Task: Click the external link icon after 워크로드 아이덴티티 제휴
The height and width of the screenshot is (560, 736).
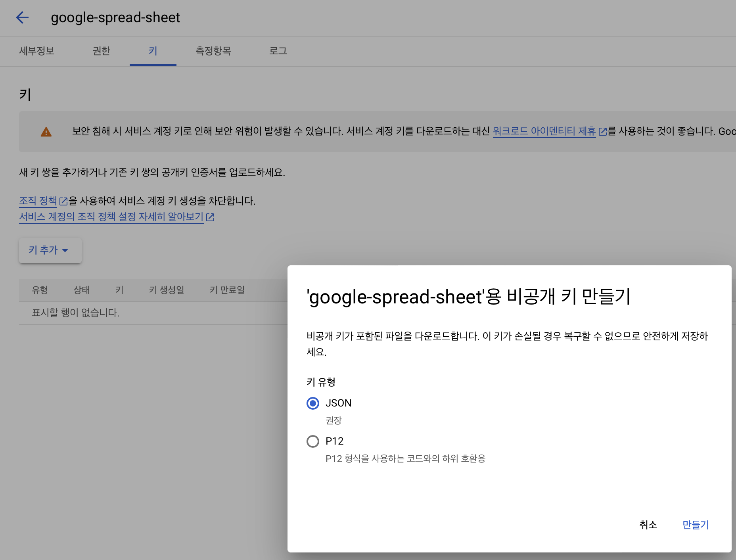Action: point(602,131)
